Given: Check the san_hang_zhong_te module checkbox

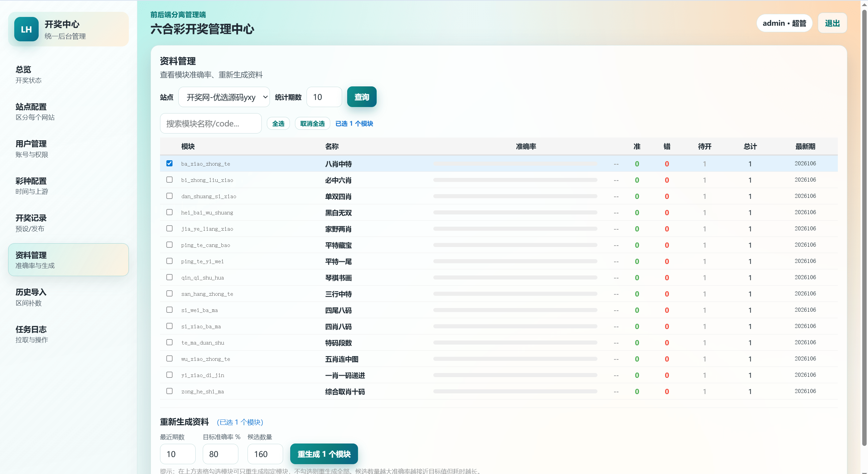Looking at the screenshot, I should (x=170, y=293).
